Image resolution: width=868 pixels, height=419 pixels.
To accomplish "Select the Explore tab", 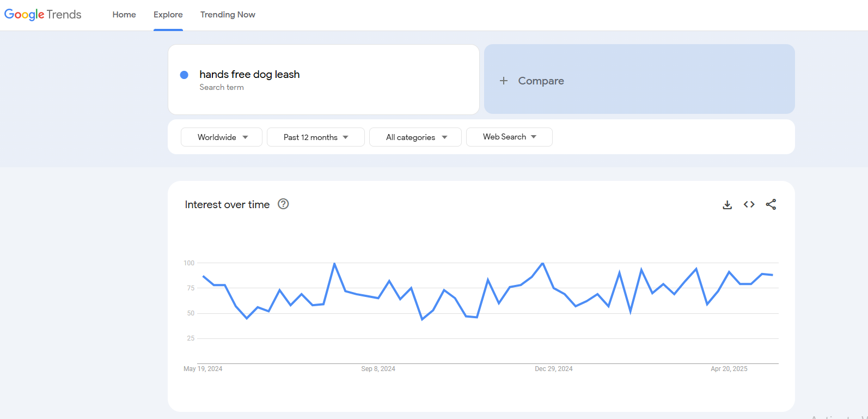I will click(168, 15).
